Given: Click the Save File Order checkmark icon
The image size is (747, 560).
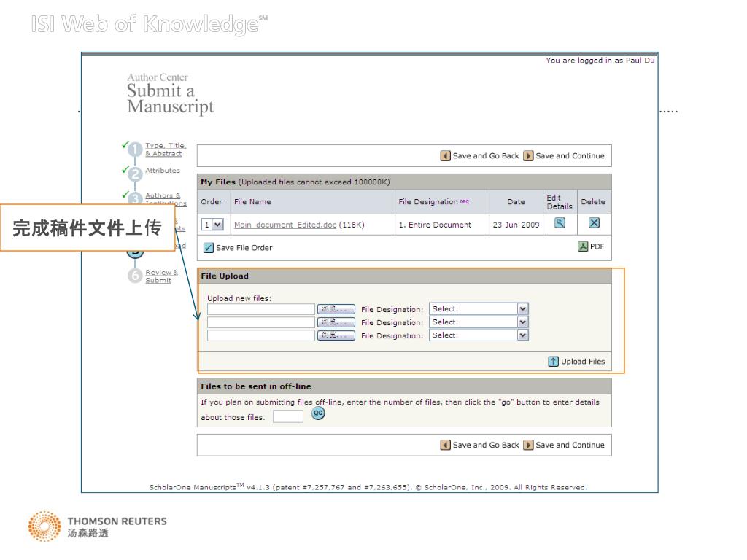Looking at the screenshot, I should pos(208,248).
